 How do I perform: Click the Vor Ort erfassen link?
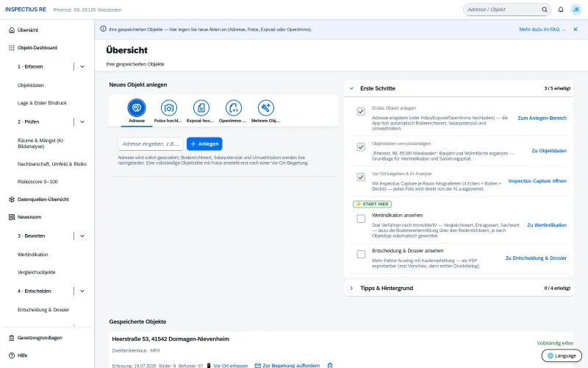(230, 365)
